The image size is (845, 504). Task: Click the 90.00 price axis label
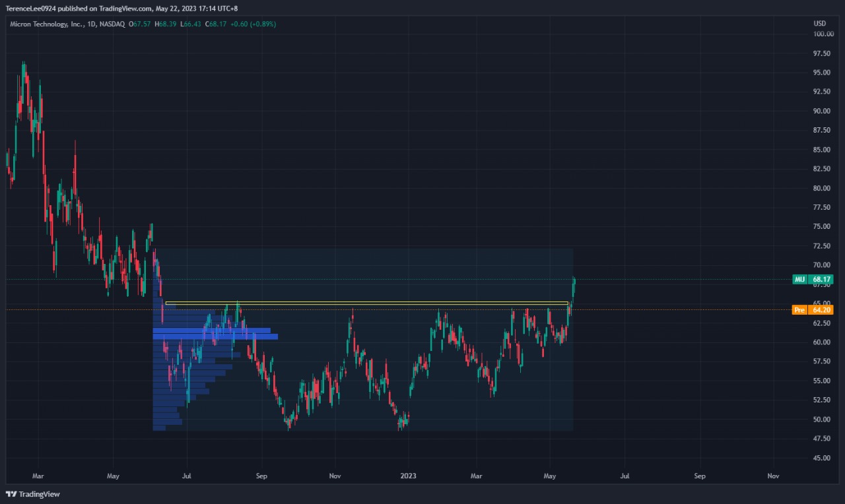(x=822, y=111)
